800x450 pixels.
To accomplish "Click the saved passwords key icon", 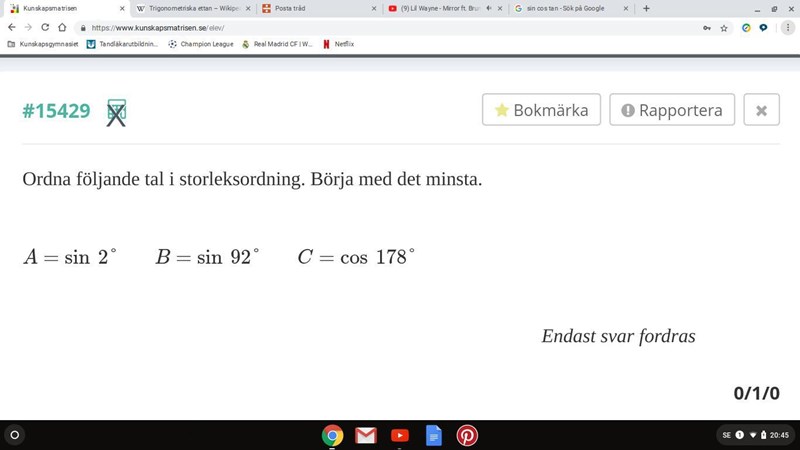I will [707, 28].
